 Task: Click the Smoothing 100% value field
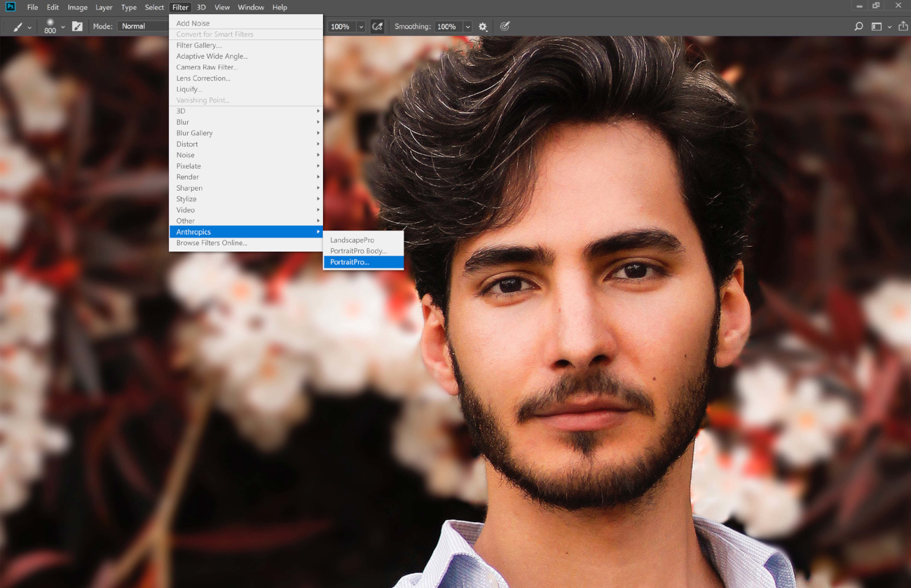[x=448, y=27]
